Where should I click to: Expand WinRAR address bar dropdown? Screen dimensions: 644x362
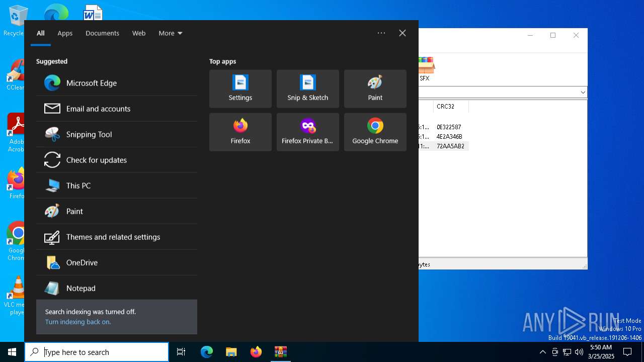point(583,92)
